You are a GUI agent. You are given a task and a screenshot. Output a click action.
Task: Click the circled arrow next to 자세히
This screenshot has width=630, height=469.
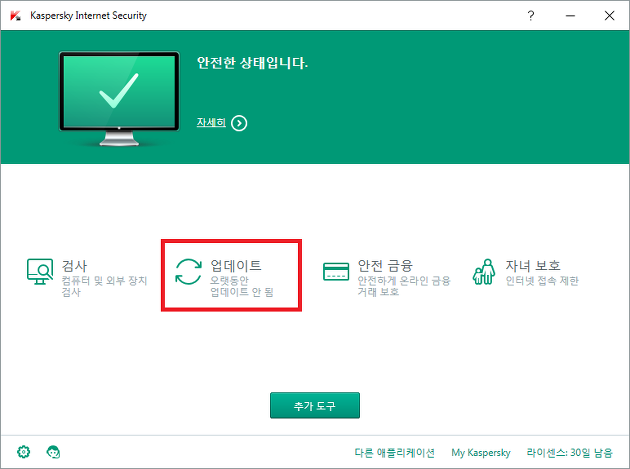pyautogui.click(x=239, y=123)
